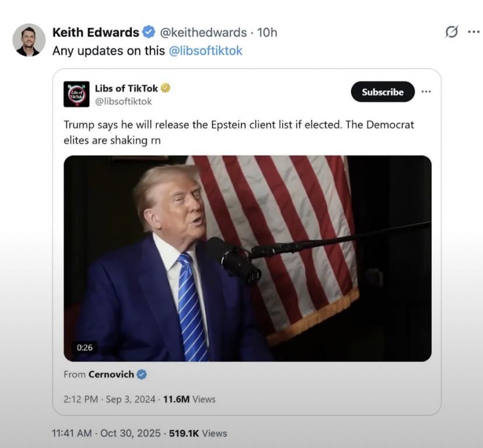The height and width of the screenshot is (448, 483).
Task: Click the Keith Edwards display name
Action: 96,32
